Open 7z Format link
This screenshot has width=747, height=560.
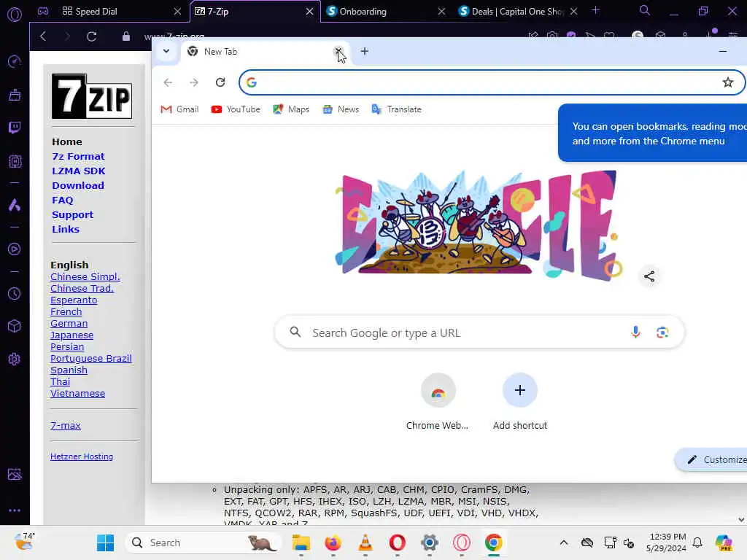coord(78,156)
